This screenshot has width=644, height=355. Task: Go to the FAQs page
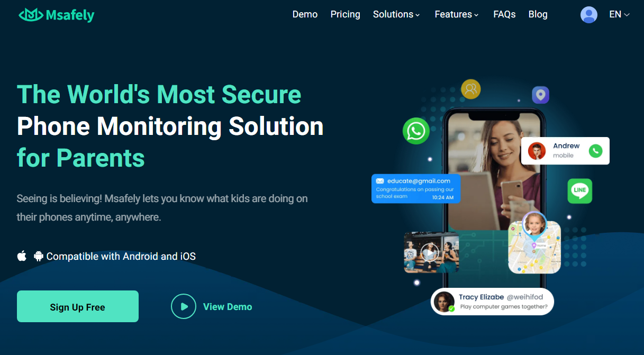tap(504, 14)
